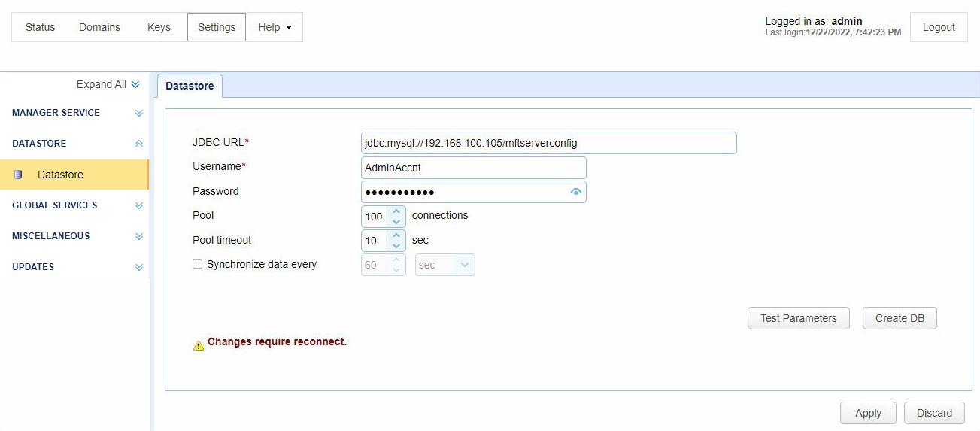
Task: Click the Create DB button
Action: click(x=900, y=318)
